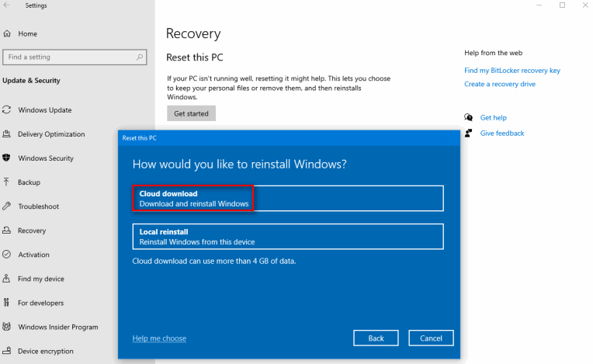Viewport: 593px width, 364px height.
Task: Open the Give feedback link
Action: pos(502,133)
